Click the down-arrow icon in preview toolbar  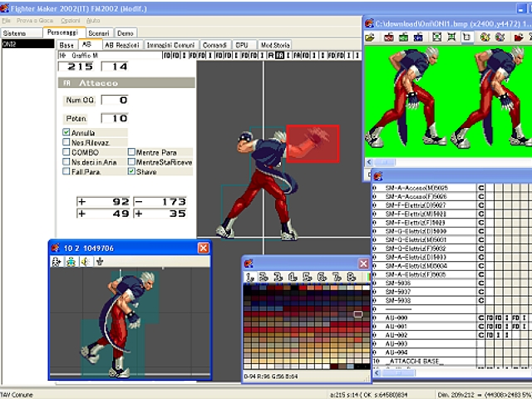point(98,261)
